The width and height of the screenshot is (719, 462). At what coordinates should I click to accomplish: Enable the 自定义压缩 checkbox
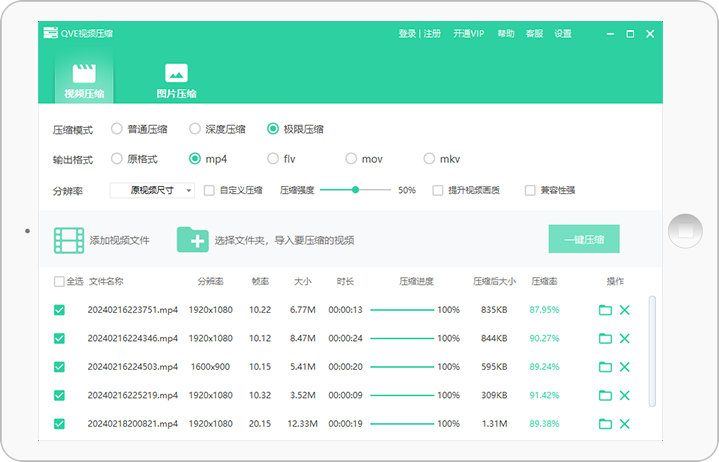(209, 190)
